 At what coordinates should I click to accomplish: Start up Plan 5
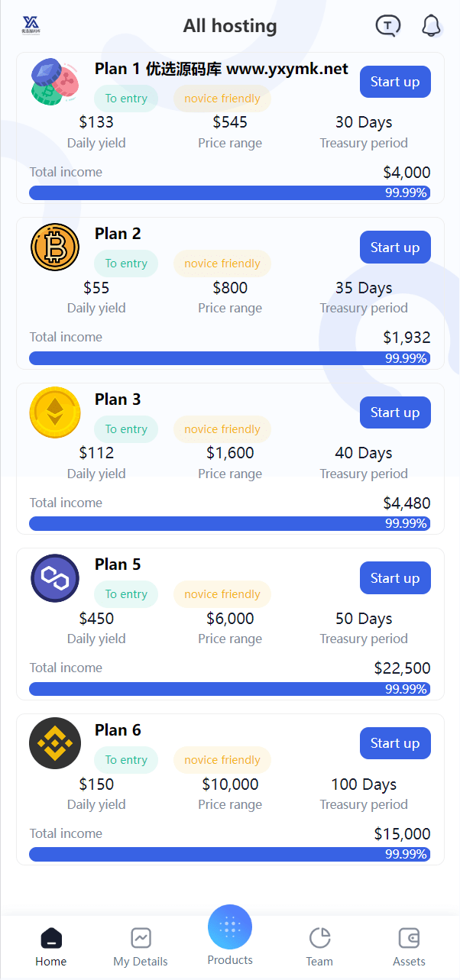pos(395,578)
